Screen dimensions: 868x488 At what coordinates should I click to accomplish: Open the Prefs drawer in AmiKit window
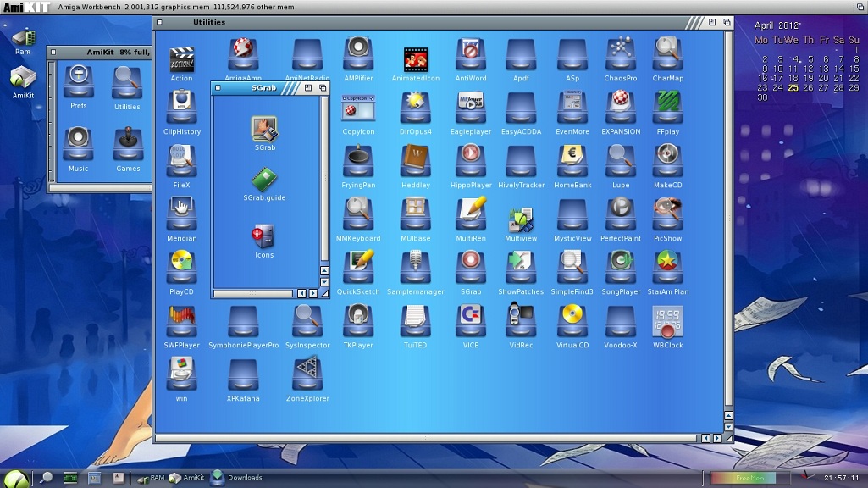click(x=79, y=82)
